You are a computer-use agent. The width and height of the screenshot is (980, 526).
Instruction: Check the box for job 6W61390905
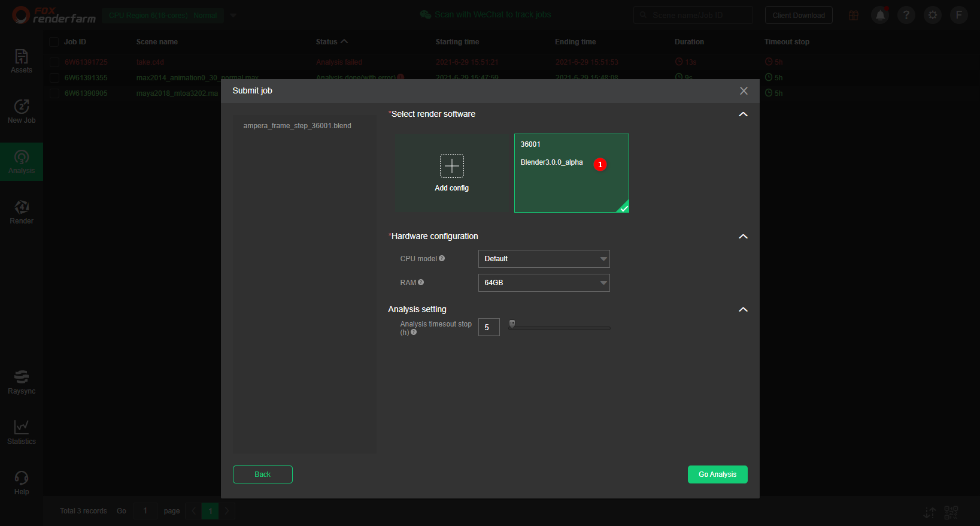pyautogui.click(x=54, y=93)
